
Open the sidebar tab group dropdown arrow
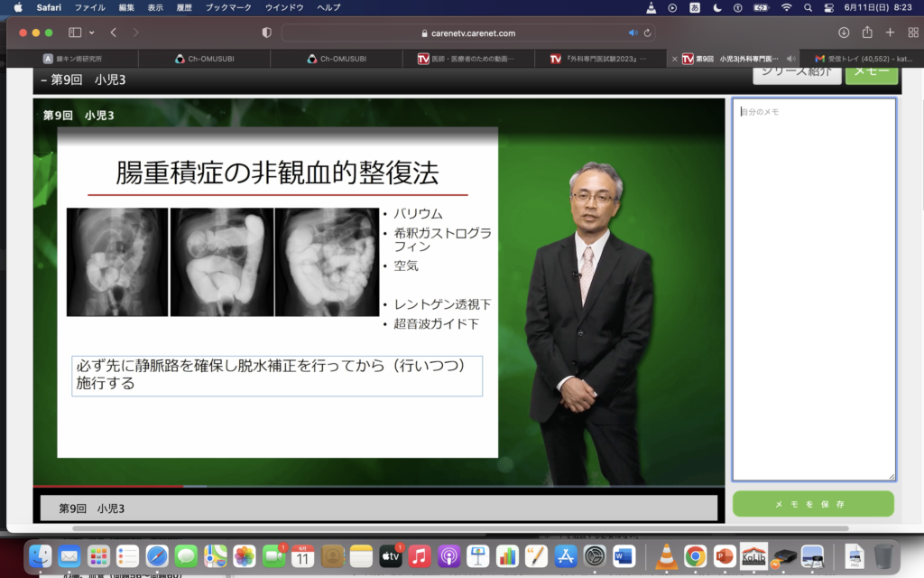pyautogui.click(x=91, y=33)
